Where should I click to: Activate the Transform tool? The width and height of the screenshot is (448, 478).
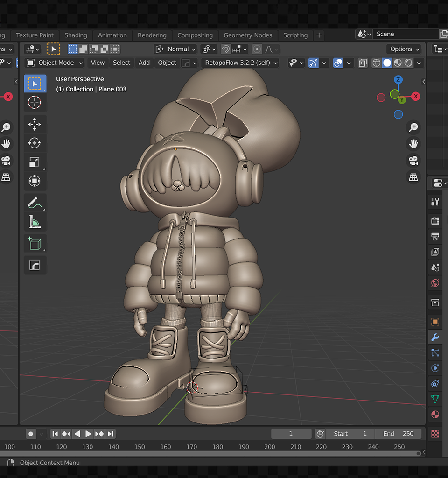pyautogui.click(x=35, y=181)
